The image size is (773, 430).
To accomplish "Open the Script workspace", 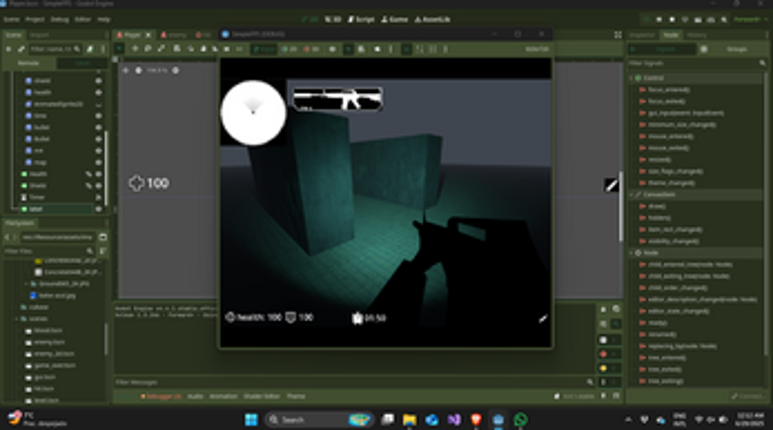I will coord(362,19).
